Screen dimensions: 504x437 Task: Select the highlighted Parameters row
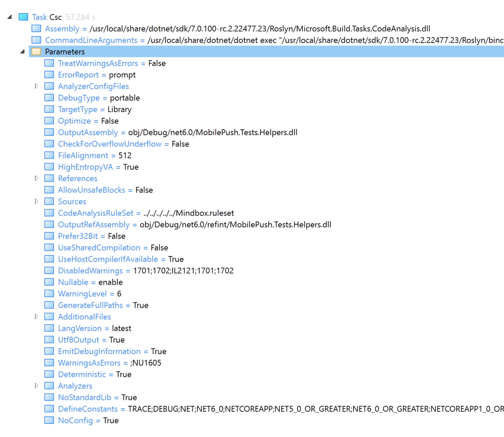pyautogui.click(x=65, y=51)
